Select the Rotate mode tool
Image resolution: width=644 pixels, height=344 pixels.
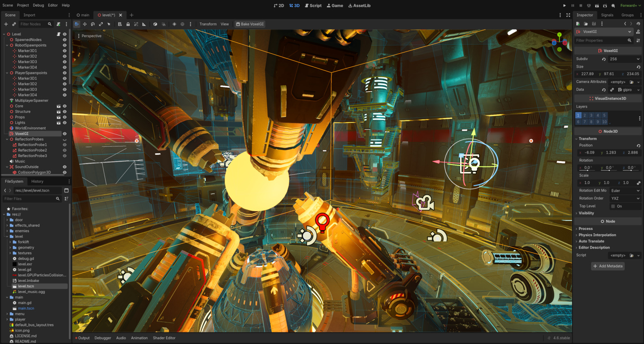93,24
